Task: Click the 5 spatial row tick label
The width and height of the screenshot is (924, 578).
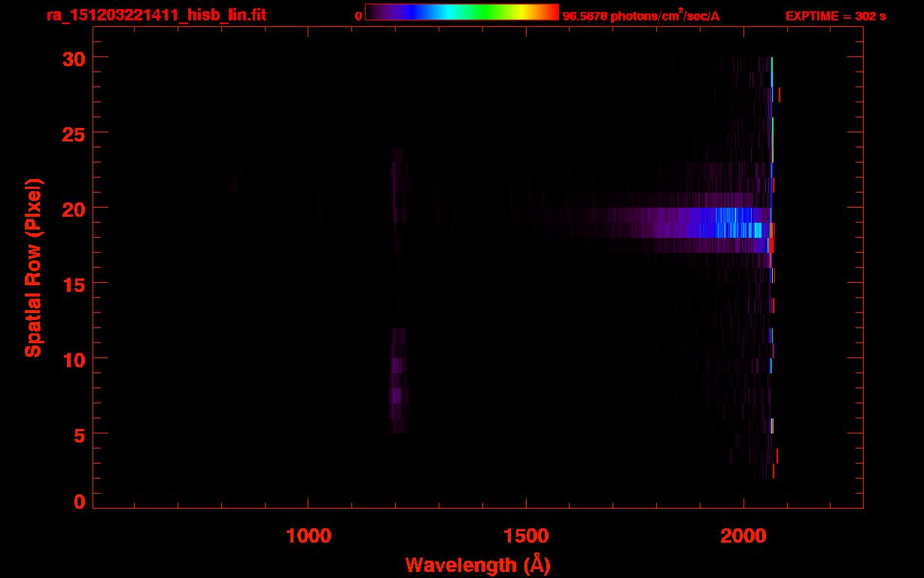Action: click(x=80, y=434)
